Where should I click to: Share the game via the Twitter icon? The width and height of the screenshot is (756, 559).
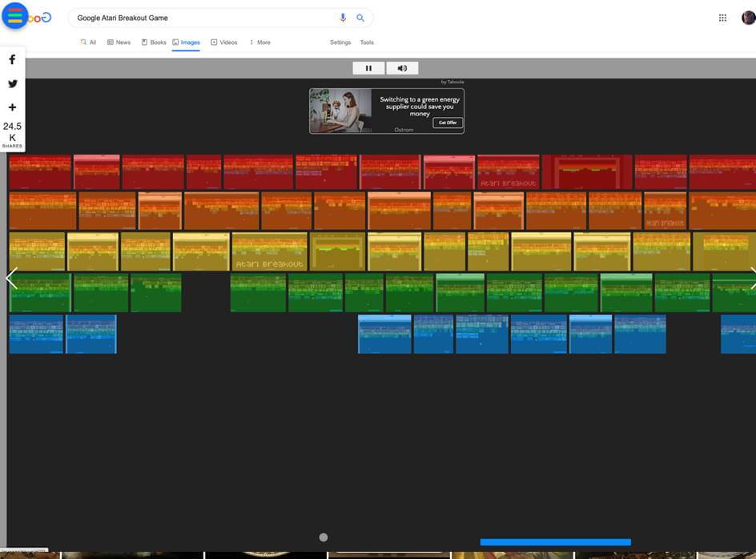pyautogui.click(x=10, y=82)
